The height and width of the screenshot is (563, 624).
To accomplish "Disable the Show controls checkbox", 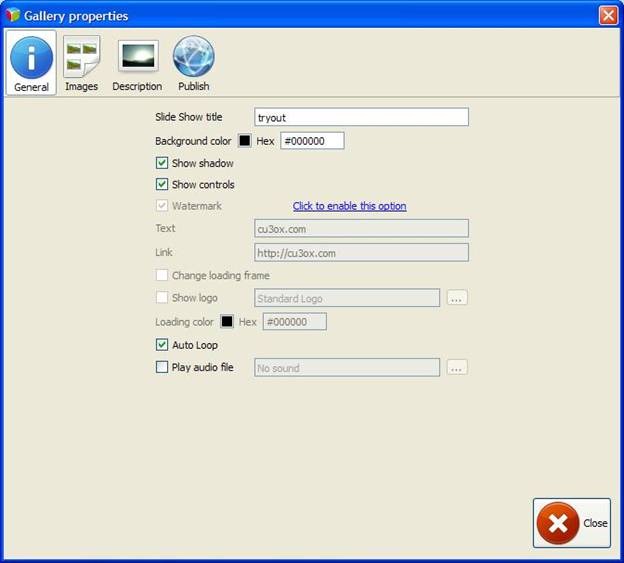I will [162, 184].
